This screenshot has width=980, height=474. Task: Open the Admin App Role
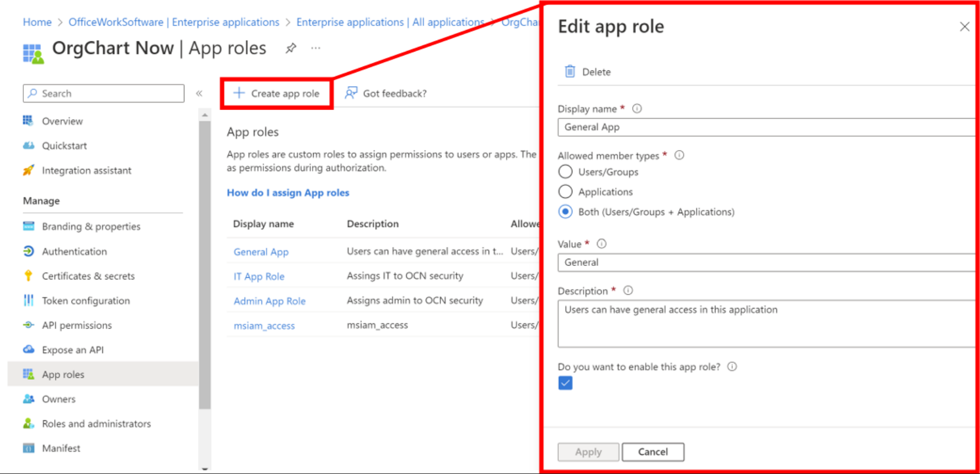pos(270,301)
